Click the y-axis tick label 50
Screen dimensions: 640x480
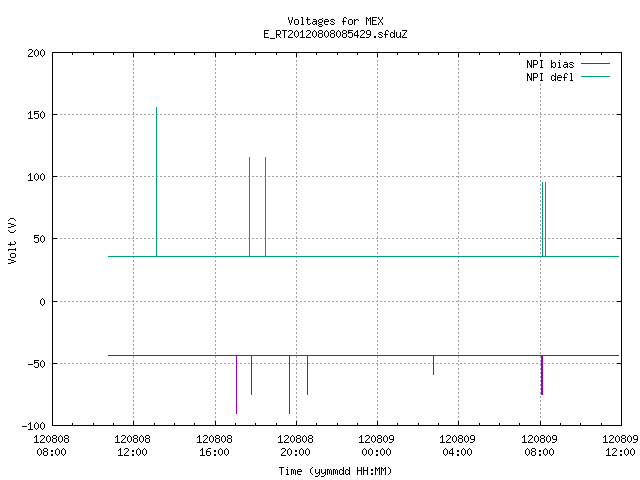[39, 239]
